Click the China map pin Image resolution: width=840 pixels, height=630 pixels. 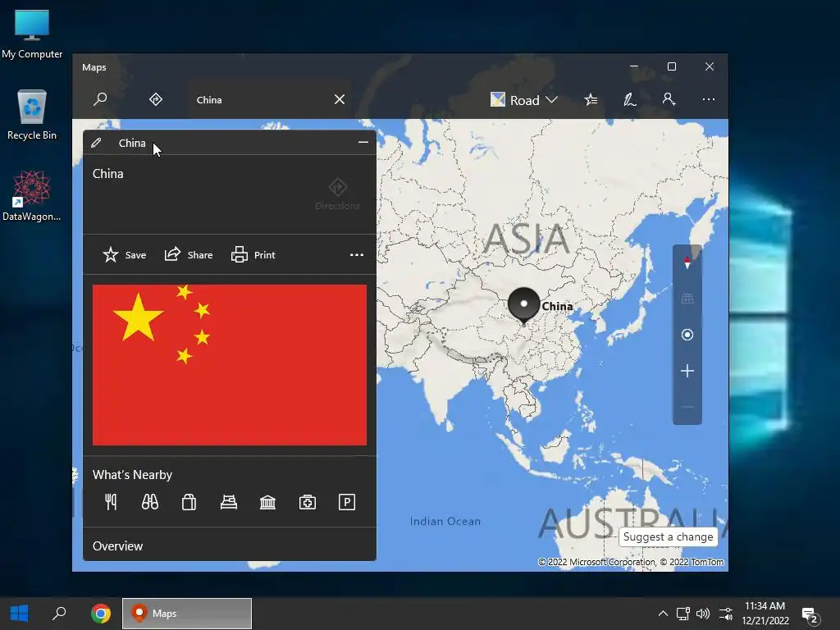[x=523, y=305]
